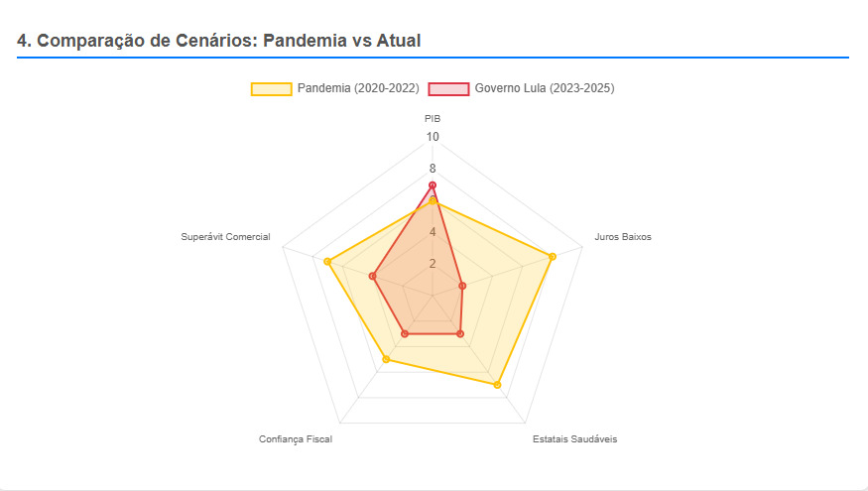
Task: Click yellow Pandemia point on Superávit Comercial axis
Action: click(327, 261)
